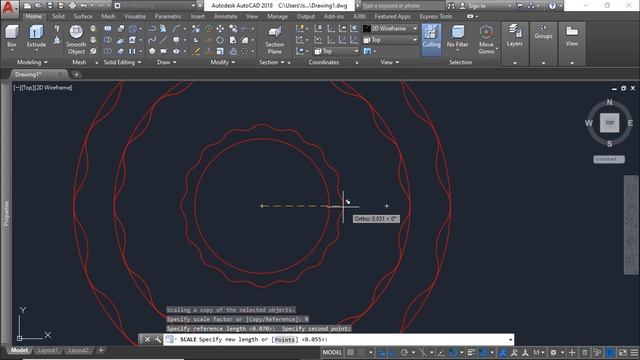The image size is (640, 360).
Task: Click the Help question mark icon
Action: click(552, 6)
